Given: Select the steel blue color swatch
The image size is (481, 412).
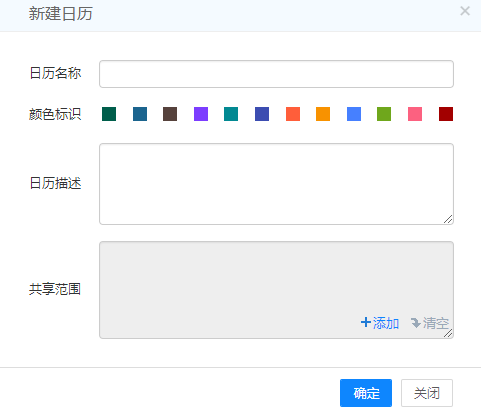Looking at the screenshot, I should click(x=140, y=114).
